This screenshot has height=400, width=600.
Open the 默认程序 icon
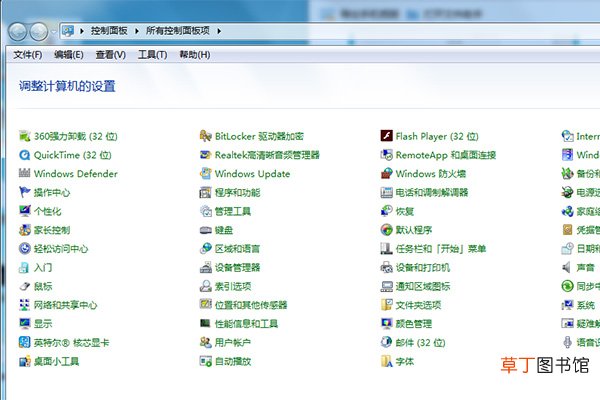386,230
